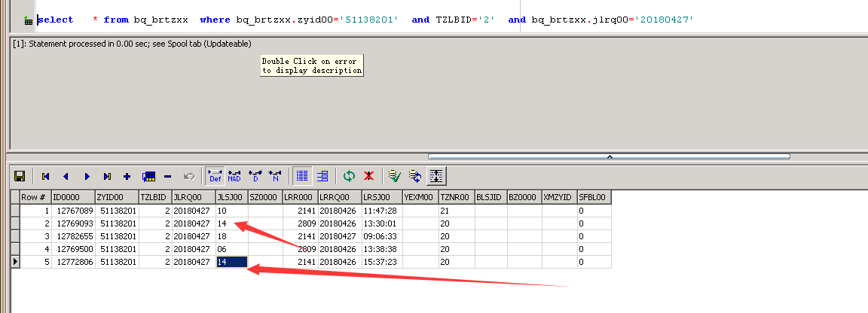Jump to first record in grid
The image size is (868, 313).
point(45,176)
